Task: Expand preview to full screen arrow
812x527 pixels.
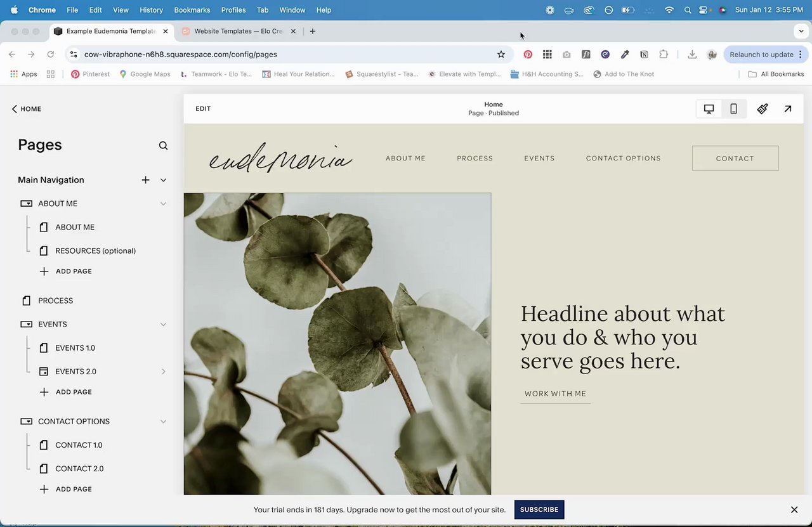Action: pyautogui.click(x=787, y=109)
